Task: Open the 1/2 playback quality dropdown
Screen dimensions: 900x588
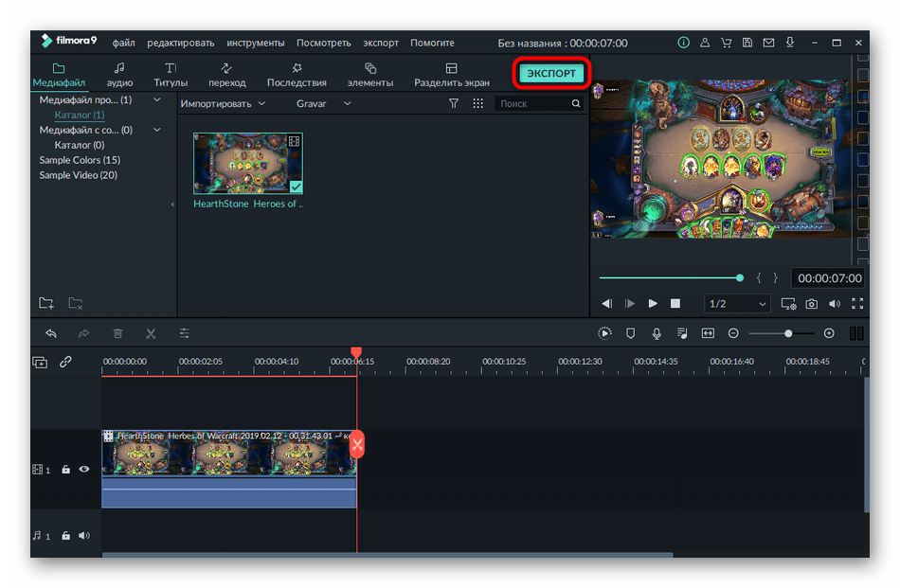Action: pyautogui.click(x=737, y=304)
